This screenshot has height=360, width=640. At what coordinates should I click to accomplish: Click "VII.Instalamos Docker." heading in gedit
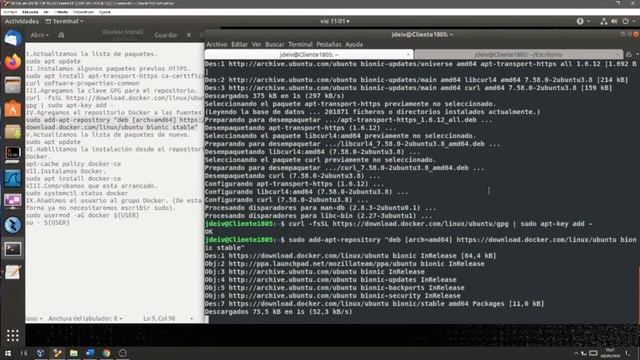pyautogui.click(x=65, y=171)
